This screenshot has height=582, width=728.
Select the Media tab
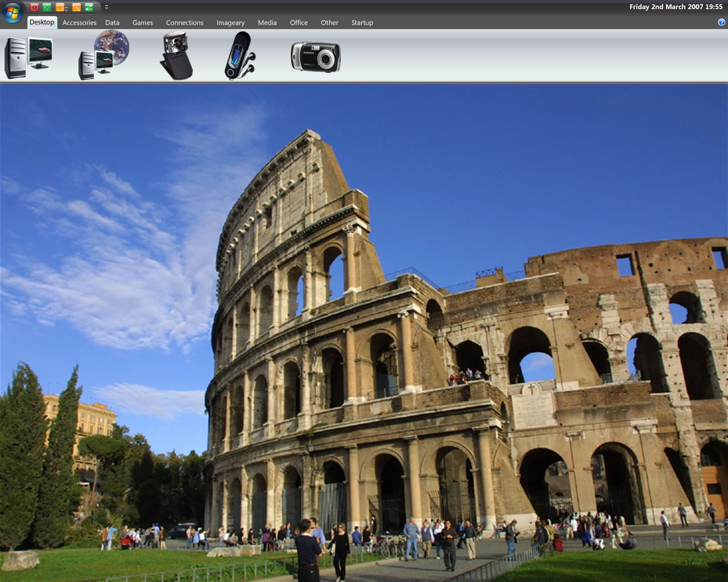click(267, 23)
